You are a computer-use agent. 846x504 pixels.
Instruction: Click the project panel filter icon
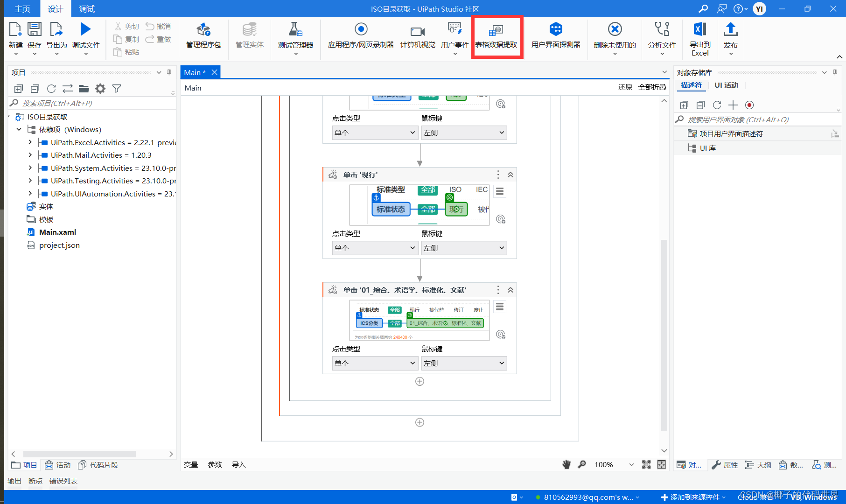tap(117, 89)
